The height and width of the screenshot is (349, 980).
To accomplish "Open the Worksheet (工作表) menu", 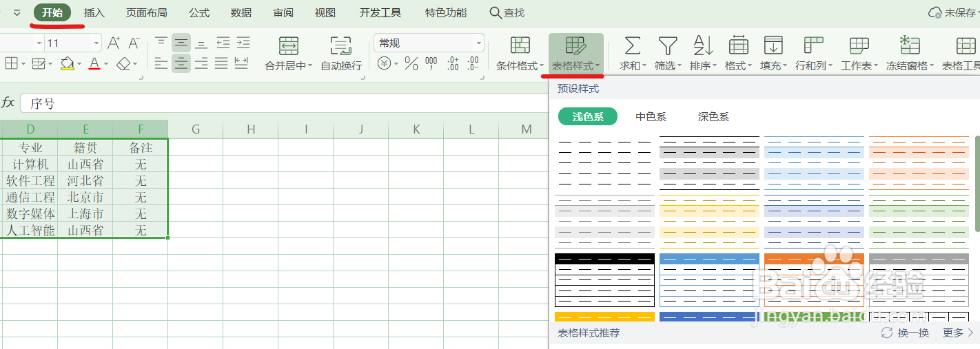I will coord(859,54).
